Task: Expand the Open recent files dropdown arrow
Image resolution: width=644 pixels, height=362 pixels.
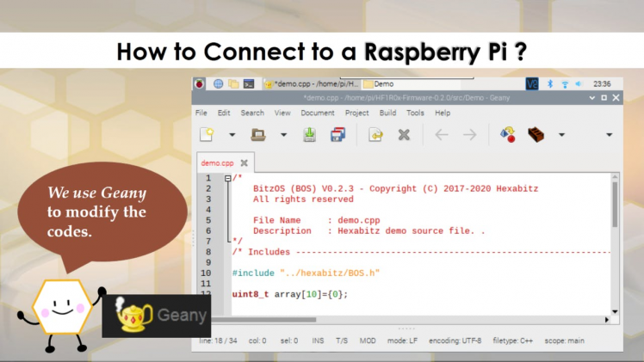Action: (x=283, y=134)
